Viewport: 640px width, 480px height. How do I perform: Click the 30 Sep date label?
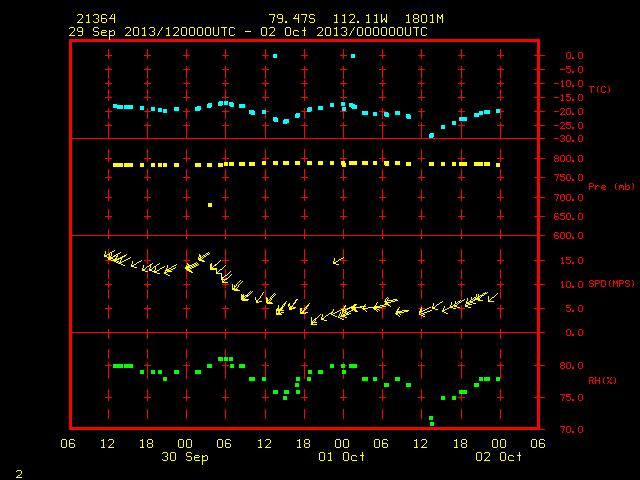tap(185, 457)
